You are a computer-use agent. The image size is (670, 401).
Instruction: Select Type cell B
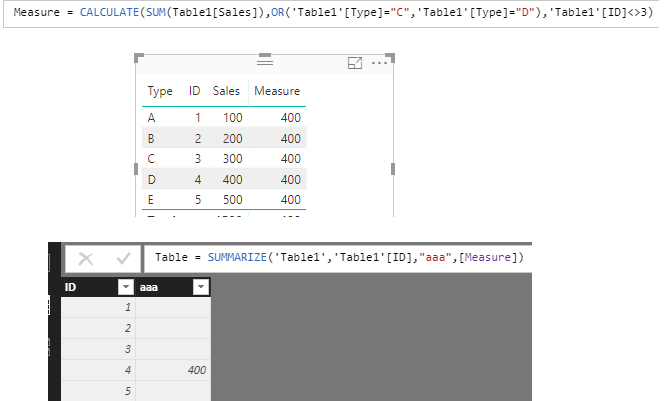151,139
